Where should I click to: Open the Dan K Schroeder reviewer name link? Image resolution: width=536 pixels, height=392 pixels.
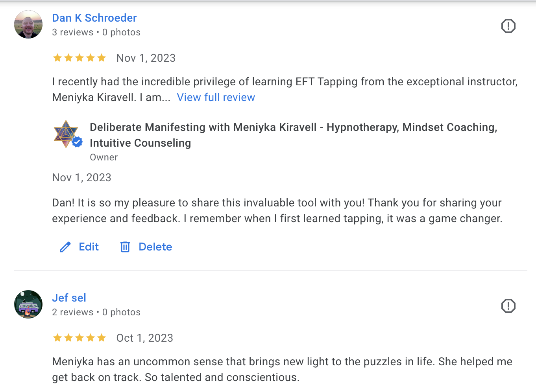[x=94, y=18]
